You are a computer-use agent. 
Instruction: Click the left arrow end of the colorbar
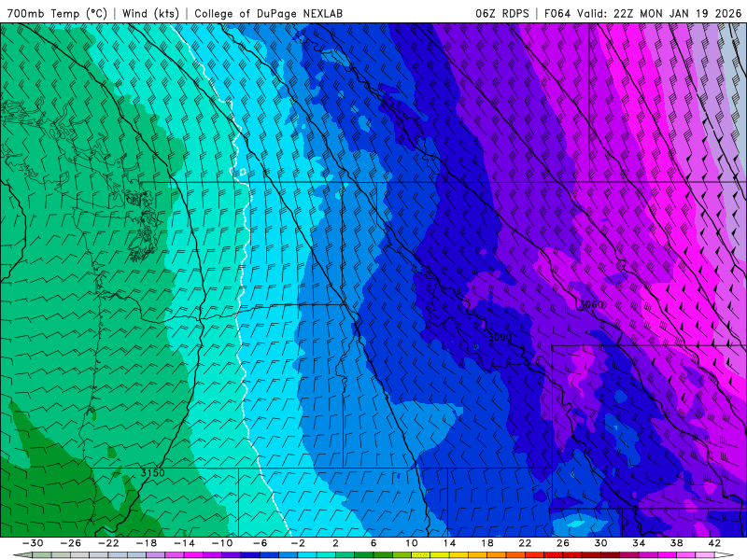pyautogui.click(x=22, y=555)
